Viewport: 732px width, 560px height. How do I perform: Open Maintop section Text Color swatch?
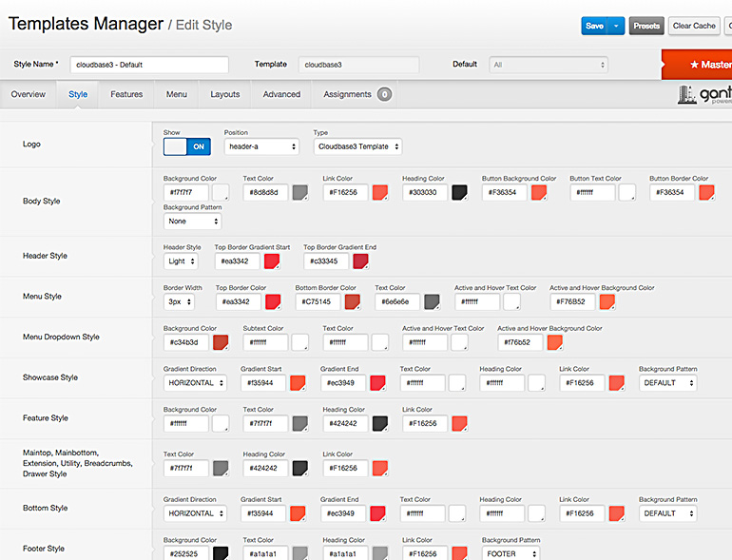(x=221, y=468)
